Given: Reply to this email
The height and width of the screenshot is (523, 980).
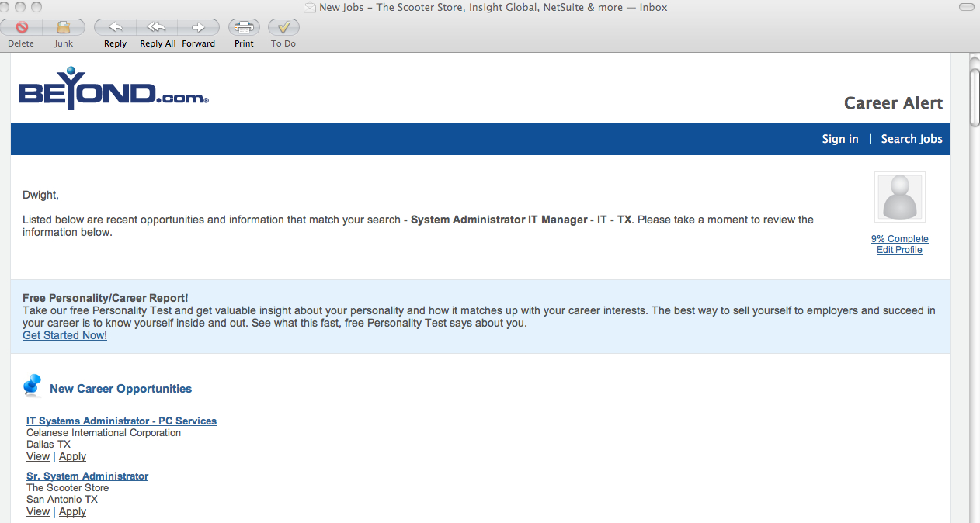Looking at the screenshot, I should coord(115,27).
